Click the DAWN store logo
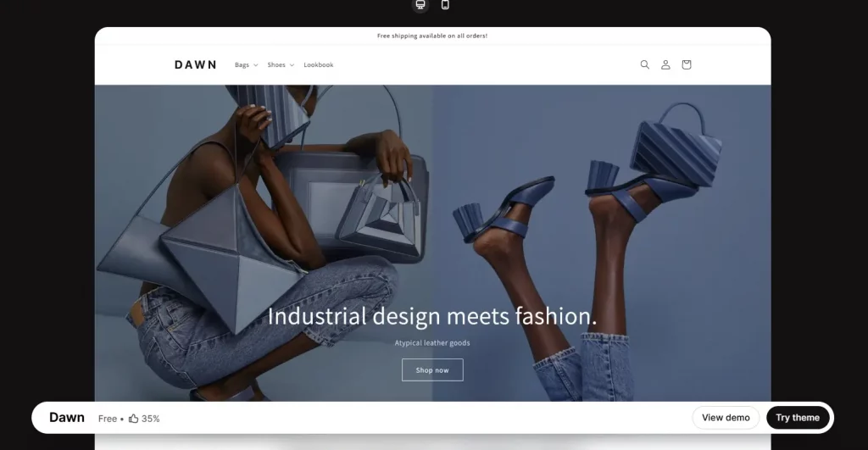 click(x=196, y=64)
